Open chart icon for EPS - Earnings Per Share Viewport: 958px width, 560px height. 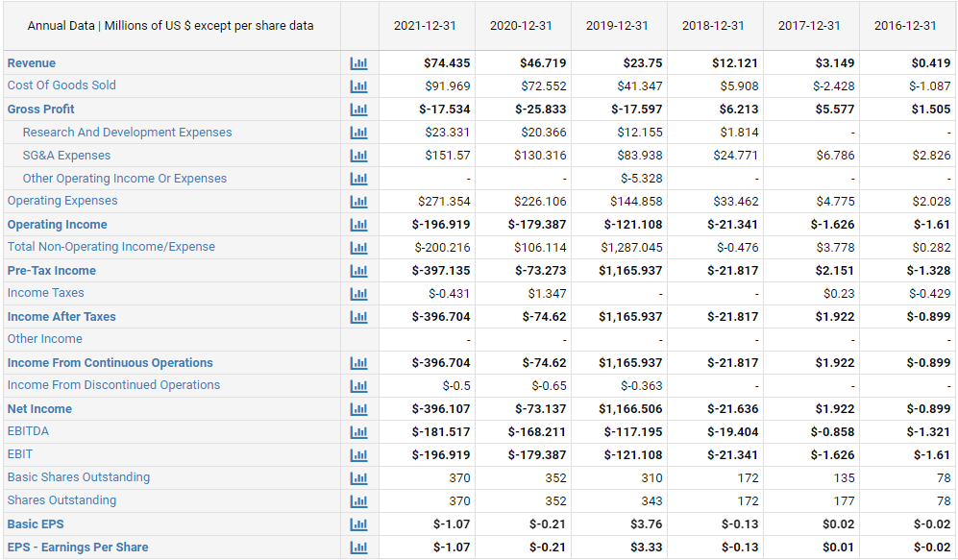coord(358,548)
